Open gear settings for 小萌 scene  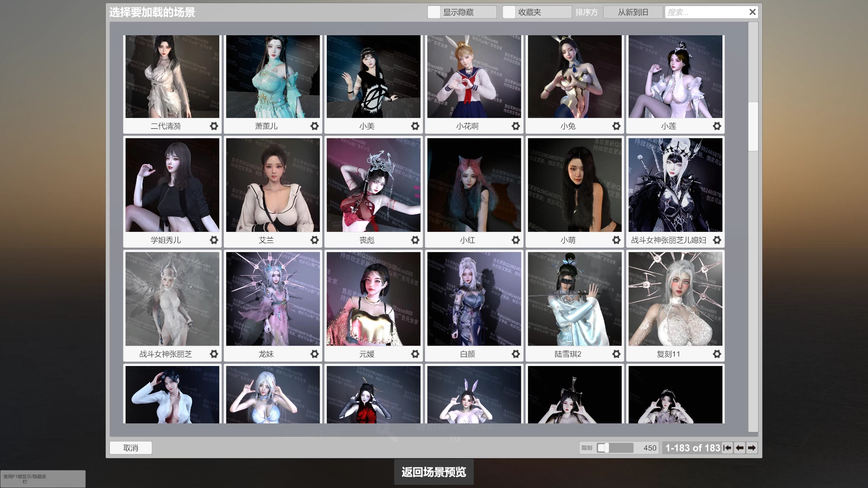pyautogui.click(x=616, y=240)
